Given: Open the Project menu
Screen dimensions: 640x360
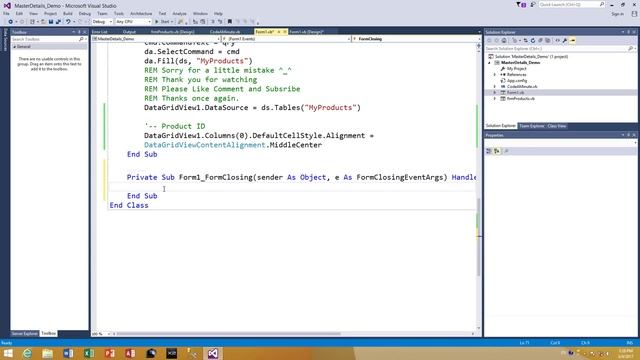Looking at the screenshot, I should (x=50, y=13).
